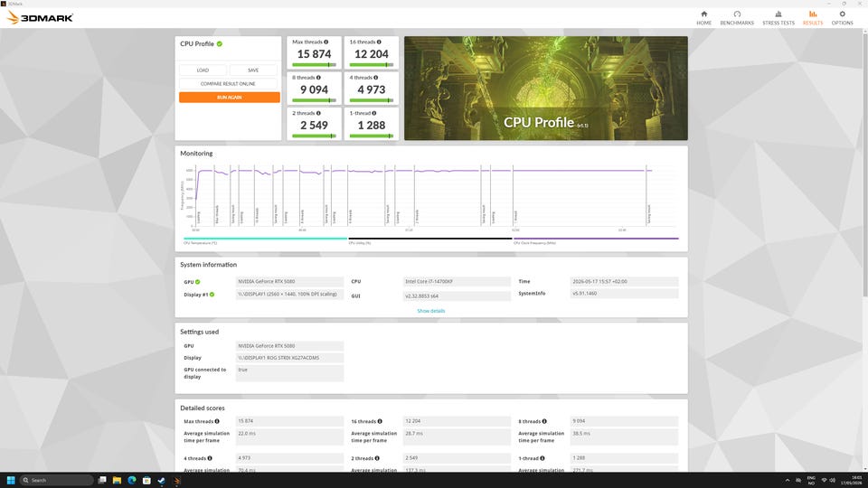This screenshot has width=868, height=488.
Task: Open Task View from the taskbar
Action: click(x=102, y=480)
